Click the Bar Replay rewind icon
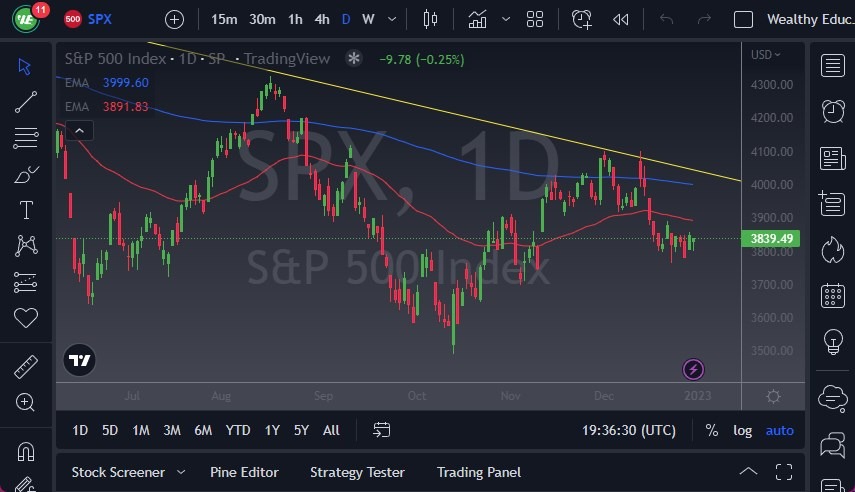Viewport: 855px width, 492px height. coord(621,19)
